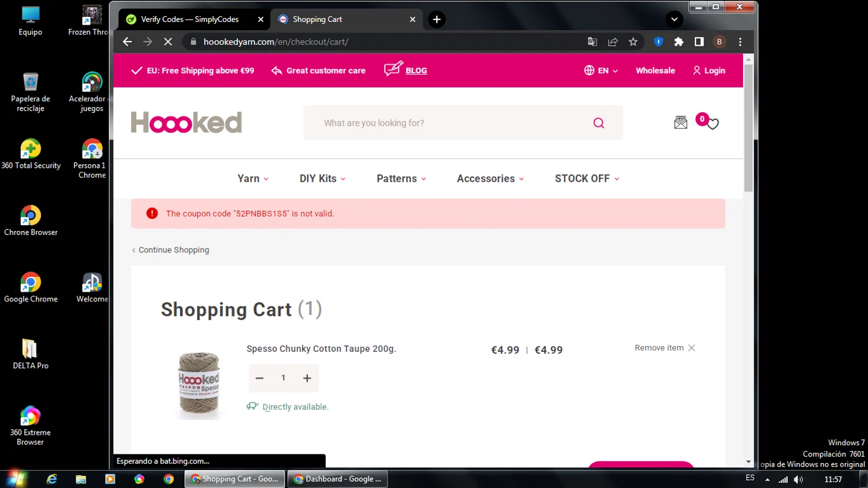Decrease quantity with the minus button
Screen dimensions: 868x488
click(x=259, y=378)
